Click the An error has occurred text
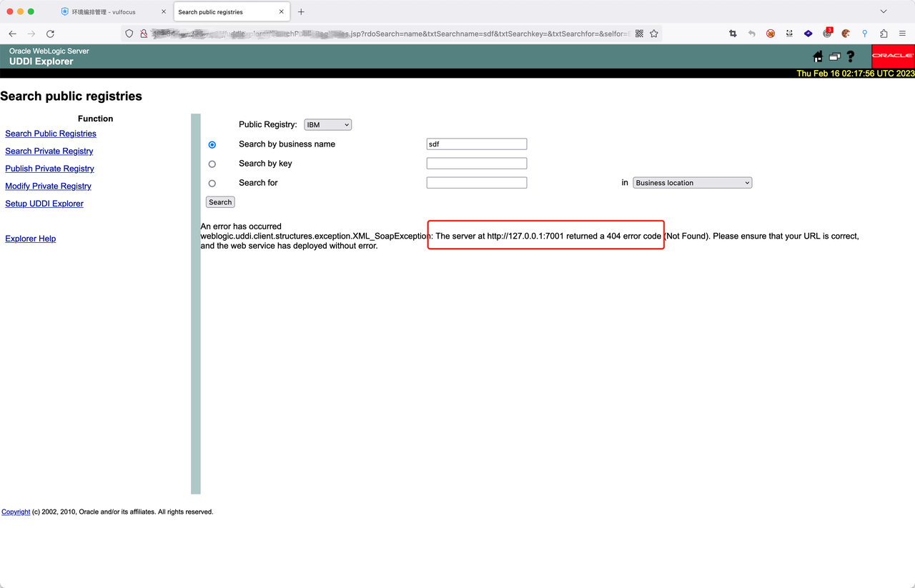915x588 pixels. click(x=241, y=226)
